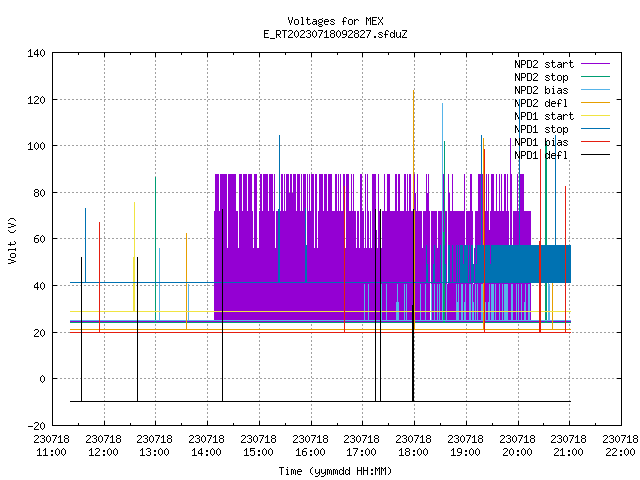Image resolution: width=640 pixels, height=480 pixels.
Task: Click the x-axis tick label 230718 22:00
Action: click(x=620, y=446)
